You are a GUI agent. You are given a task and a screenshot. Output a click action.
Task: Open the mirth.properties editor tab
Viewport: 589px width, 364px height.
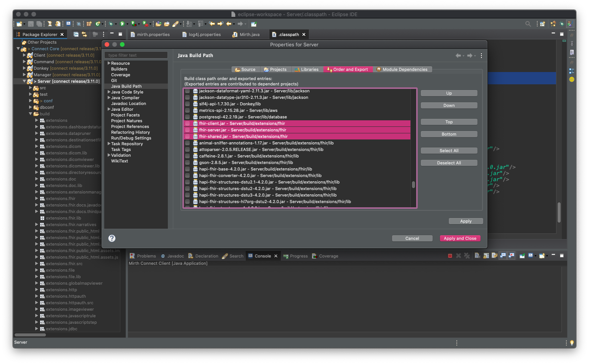150,34
